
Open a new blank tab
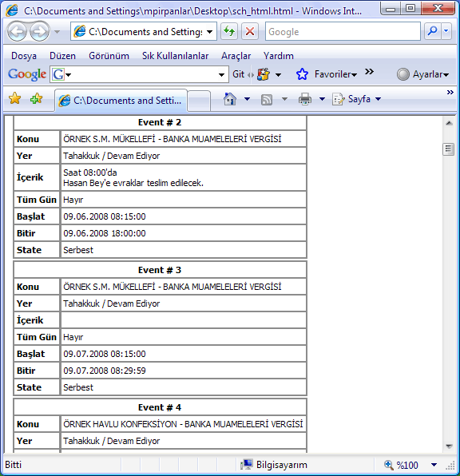(x=199, y=101)
